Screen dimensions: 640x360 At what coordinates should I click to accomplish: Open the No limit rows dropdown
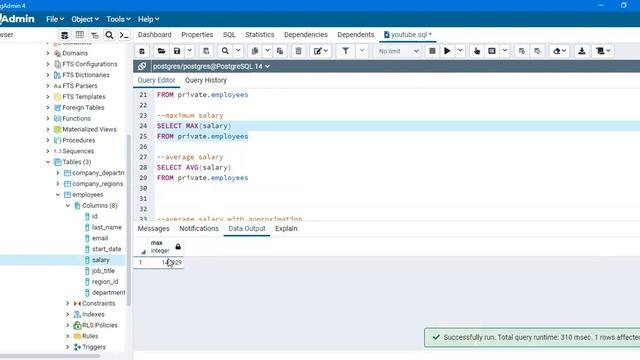tap(398, 51)
